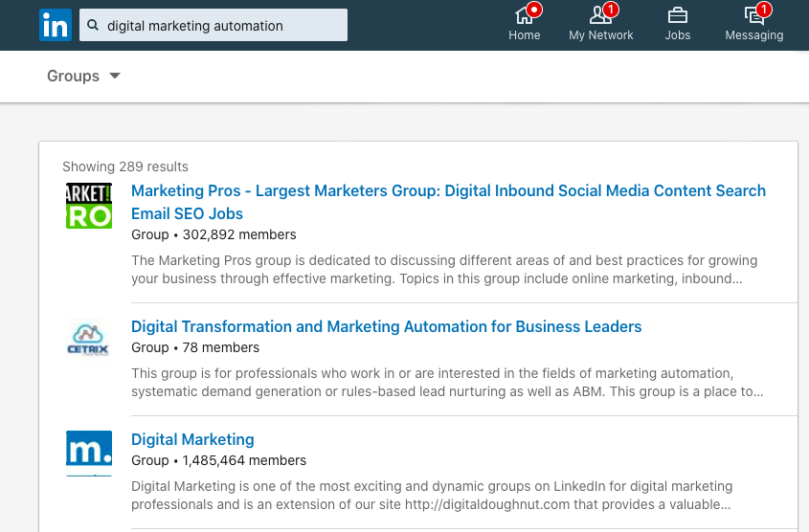This screenshot has width=809, height=532.
Task: Select the Home label in navigation
Action: pos(524,35)
